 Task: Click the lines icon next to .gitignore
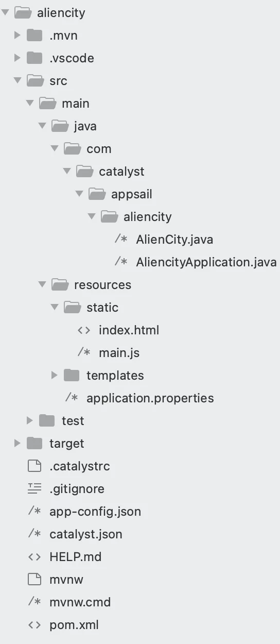click(34, 489)
